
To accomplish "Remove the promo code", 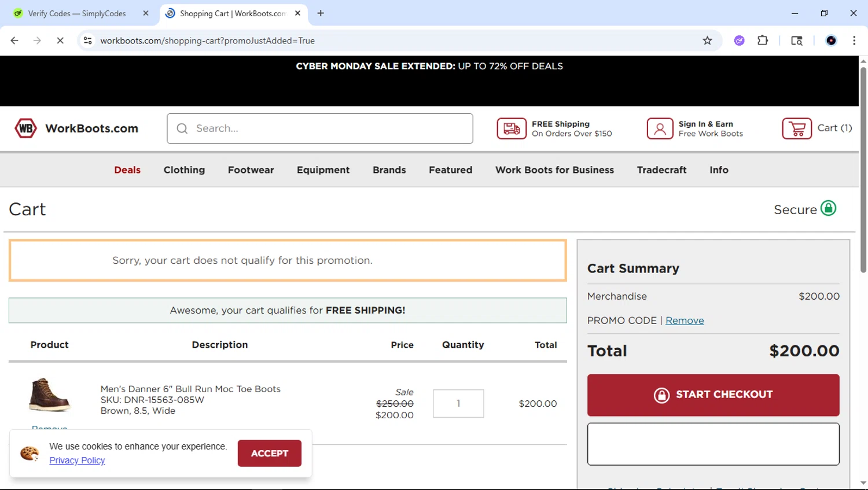I will click(685, 320).
